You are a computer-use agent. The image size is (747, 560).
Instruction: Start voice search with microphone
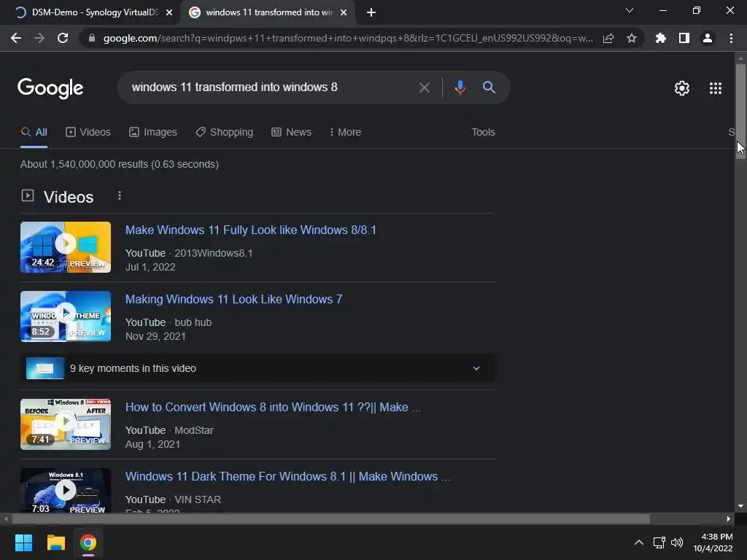460,87
